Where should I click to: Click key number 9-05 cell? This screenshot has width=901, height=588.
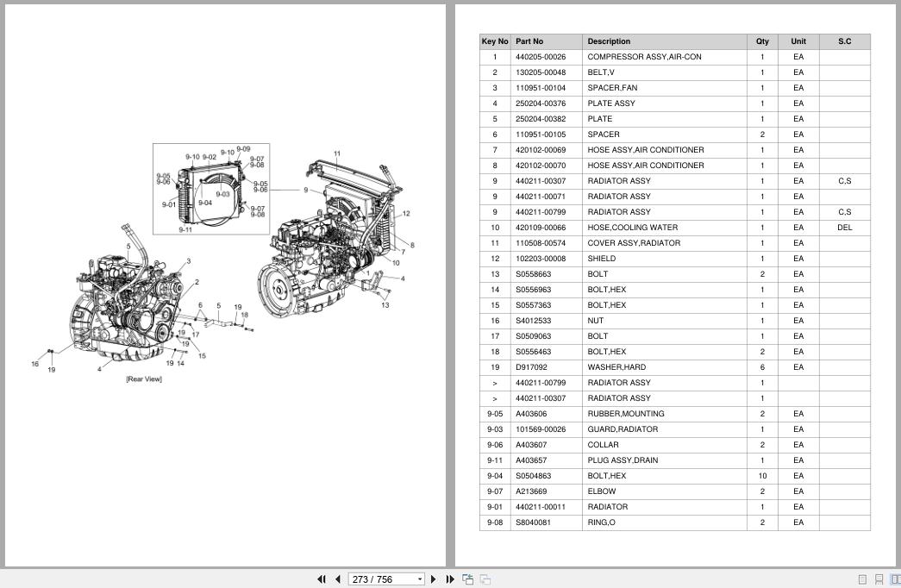[495, 414]
